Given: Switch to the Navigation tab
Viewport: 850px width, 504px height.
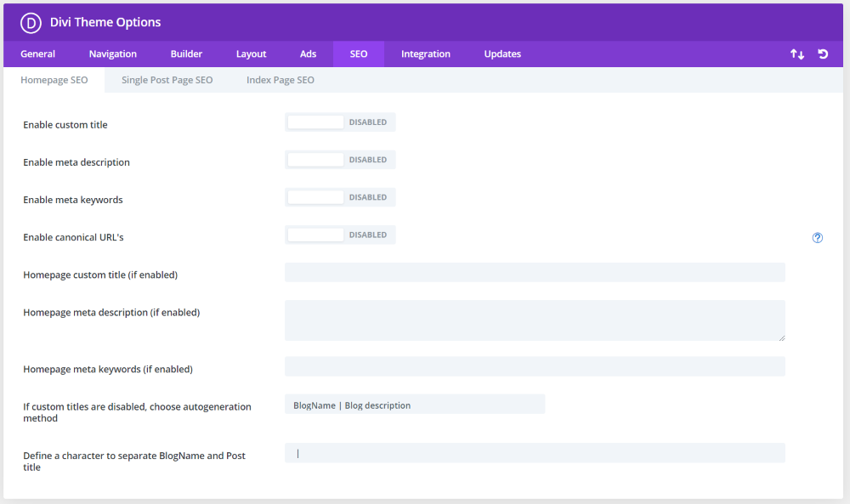Looking at the screenshot, I should [x=113, y=54].
